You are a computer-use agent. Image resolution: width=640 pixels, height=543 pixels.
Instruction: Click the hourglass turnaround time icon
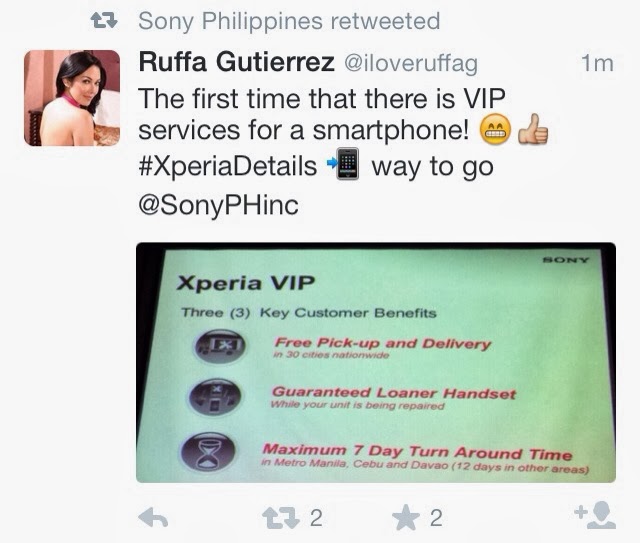(x=208, y=452)
